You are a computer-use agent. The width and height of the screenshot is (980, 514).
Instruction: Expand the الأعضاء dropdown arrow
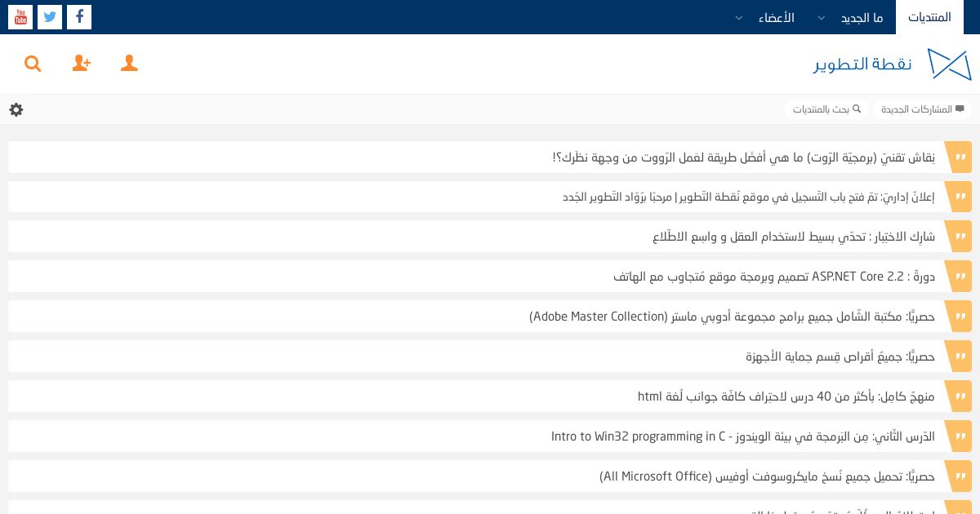[739, 17]
